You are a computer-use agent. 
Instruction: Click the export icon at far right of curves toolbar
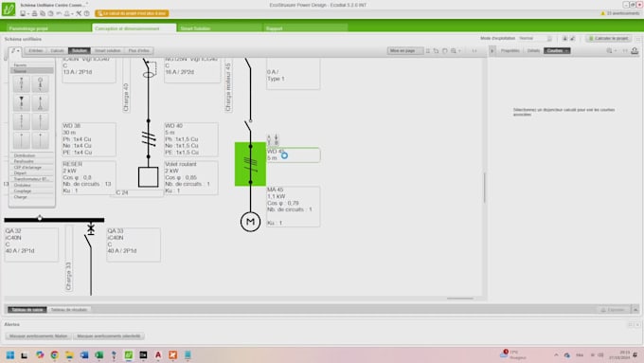[635, 50]
